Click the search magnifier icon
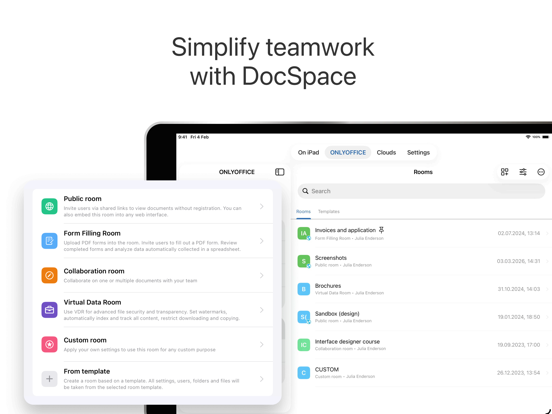Screen dimensions: 552x414 (305, 191)
